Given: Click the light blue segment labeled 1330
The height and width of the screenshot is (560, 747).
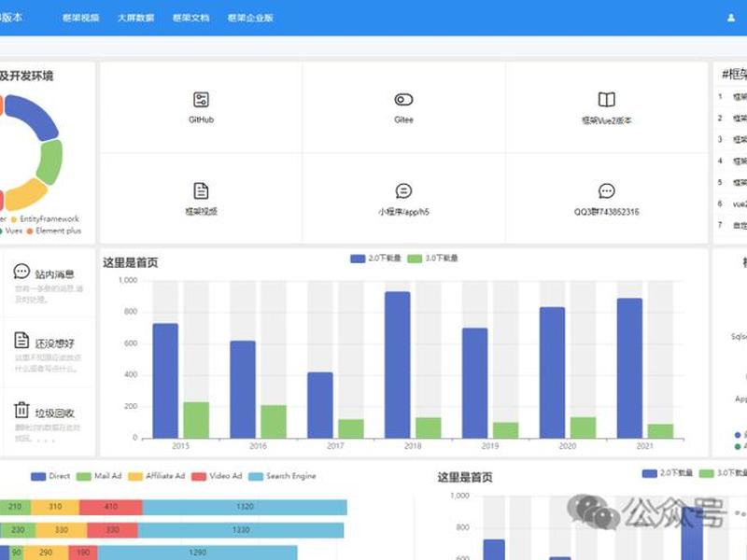Looking at the screenshot, I should [x=241, y=530].
